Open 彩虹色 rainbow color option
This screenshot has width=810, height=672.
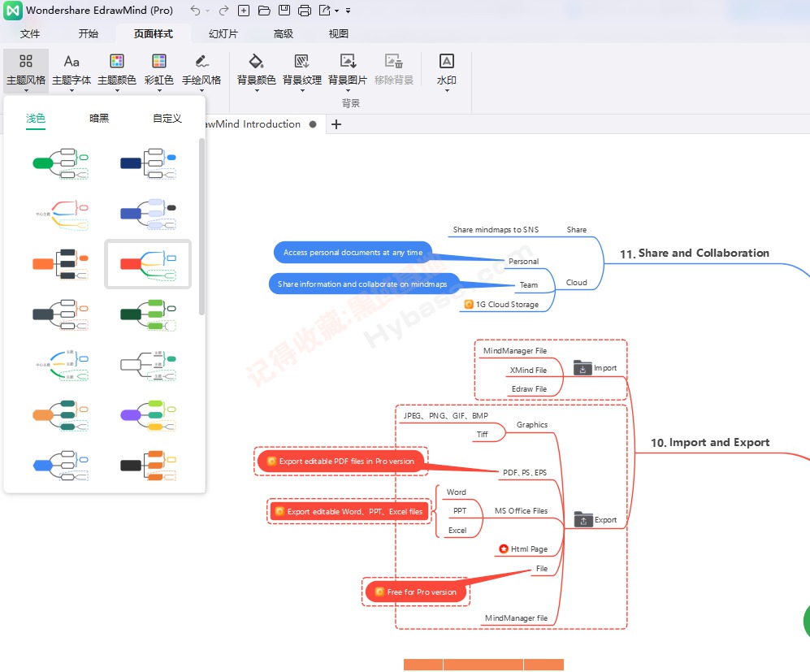point(159,70)
